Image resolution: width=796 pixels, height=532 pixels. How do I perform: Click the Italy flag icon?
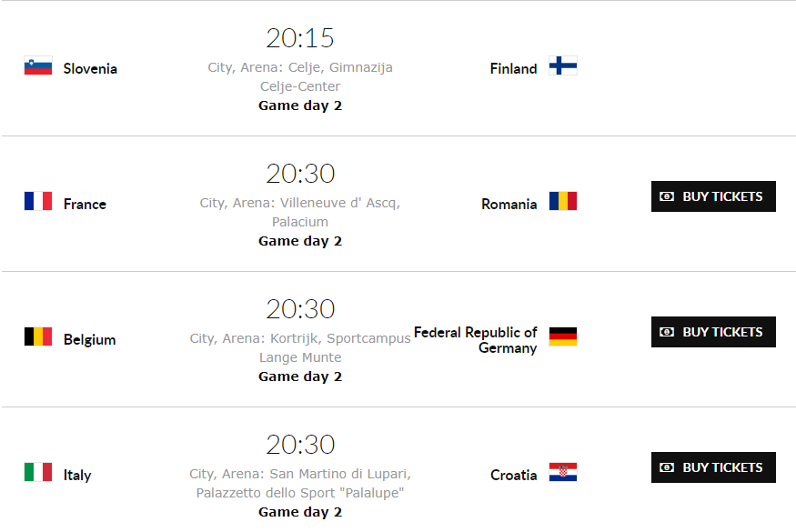point(38,472)
